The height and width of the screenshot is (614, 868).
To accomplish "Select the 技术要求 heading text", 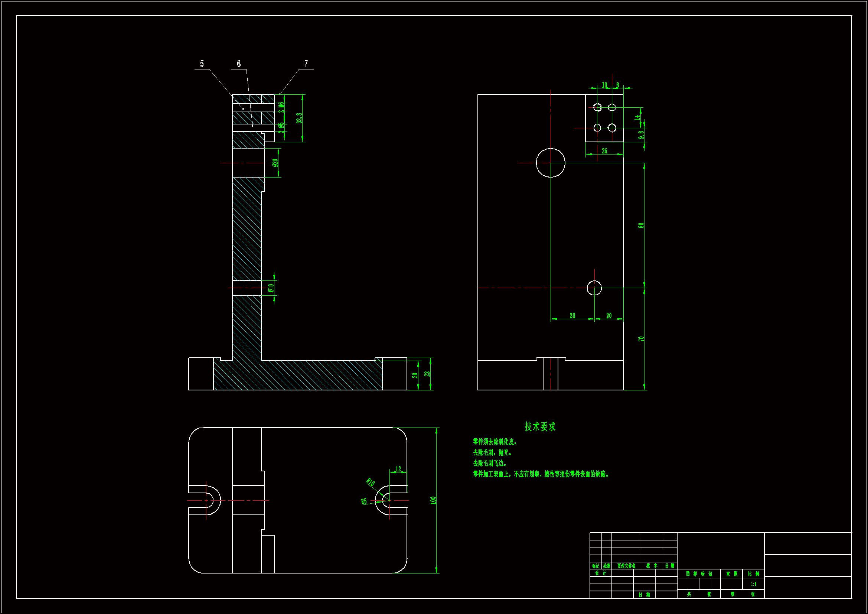I will pos(539,427).
